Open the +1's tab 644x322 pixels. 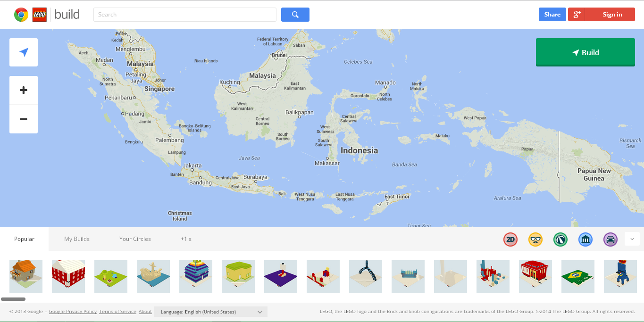click(x=186, y=239)
